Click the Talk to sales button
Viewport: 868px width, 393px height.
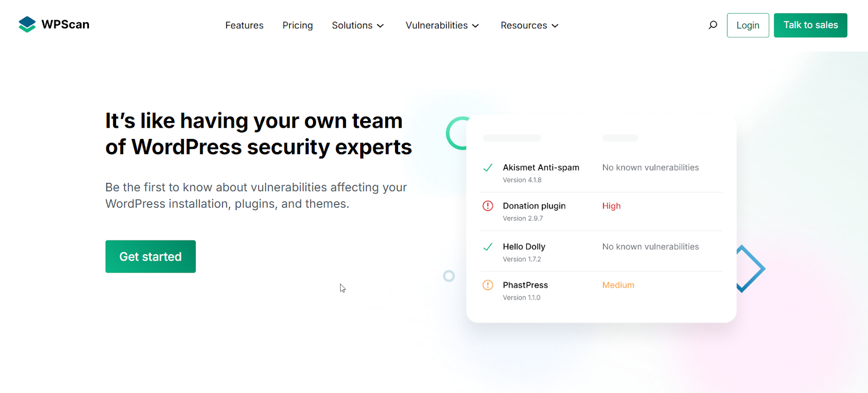(x=810, y=26)
